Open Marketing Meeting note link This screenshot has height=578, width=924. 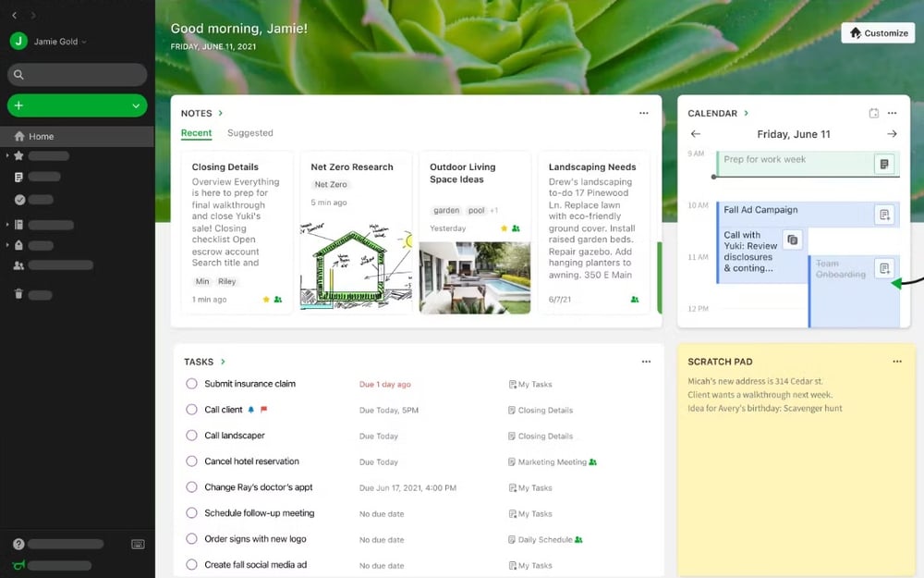tap(553, 461)
